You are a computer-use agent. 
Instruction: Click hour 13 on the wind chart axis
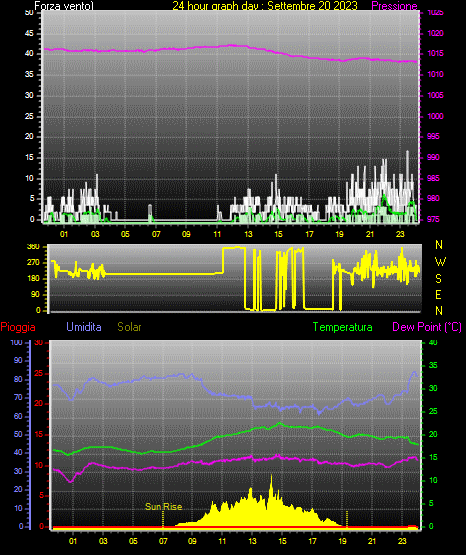[248, 234]
